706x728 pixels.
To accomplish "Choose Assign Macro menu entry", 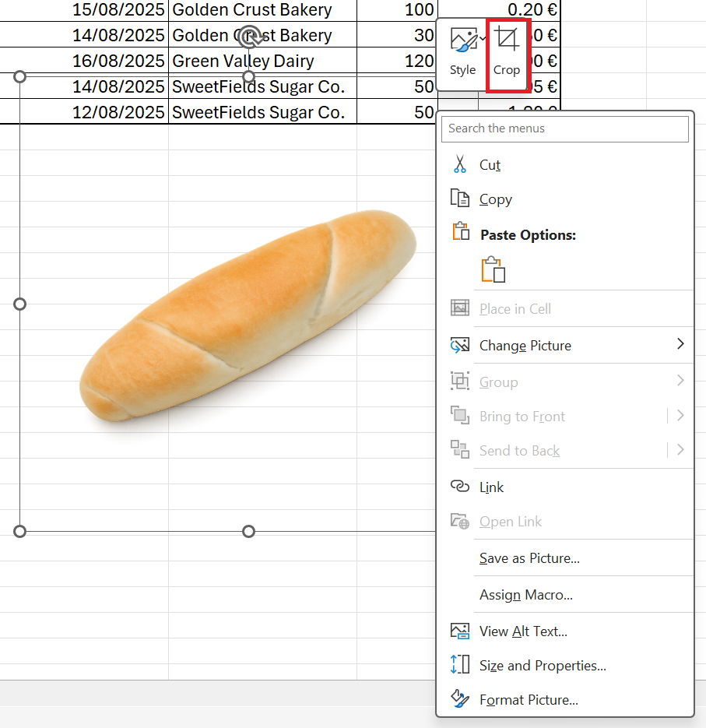I will click(565, 595).
